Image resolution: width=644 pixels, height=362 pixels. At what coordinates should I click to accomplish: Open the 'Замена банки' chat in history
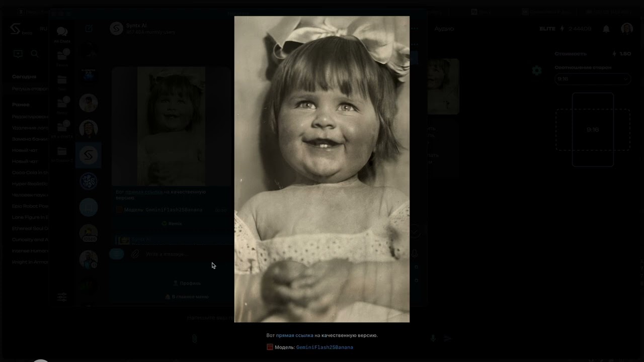pyautogui.click(x=30, y=139)
